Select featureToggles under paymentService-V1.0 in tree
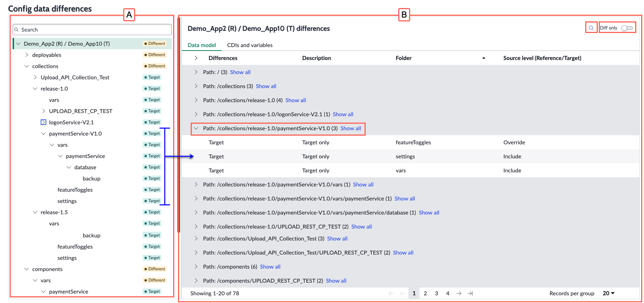This screenshot has height=303, width=644. point(75,190)
